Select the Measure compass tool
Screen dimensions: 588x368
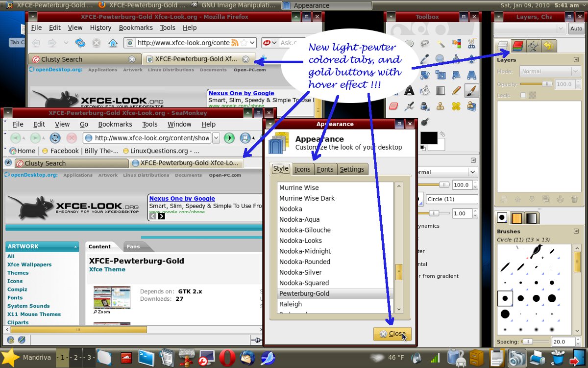pyautogui.click(x=456, y=58)
